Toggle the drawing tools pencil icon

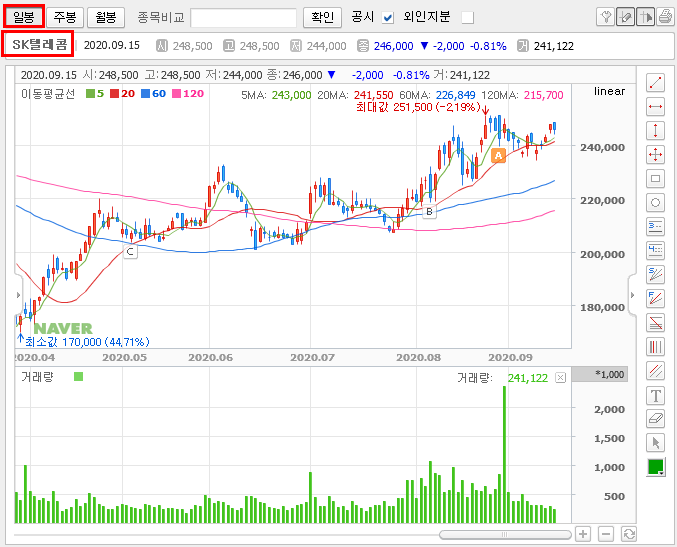click(x=625, y=17)
